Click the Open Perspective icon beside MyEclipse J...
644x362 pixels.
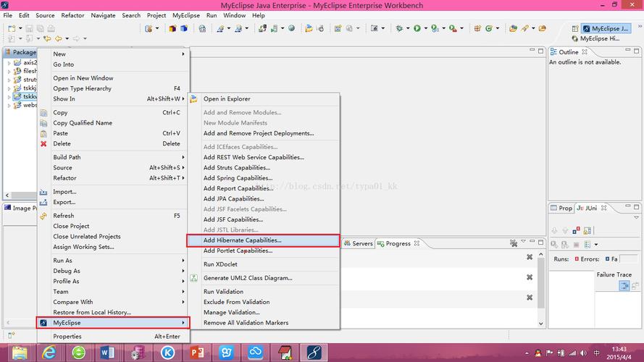[x=575, y=29]
